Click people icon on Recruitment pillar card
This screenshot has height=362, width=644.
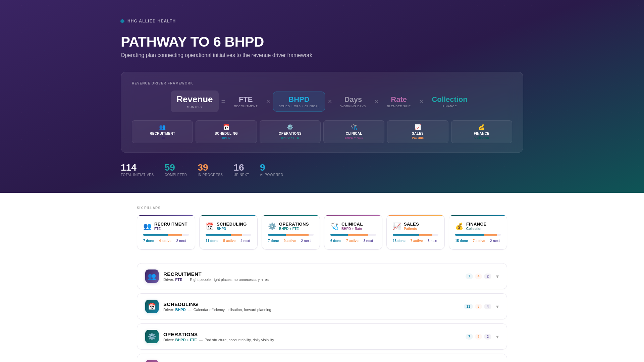(147, 226)
